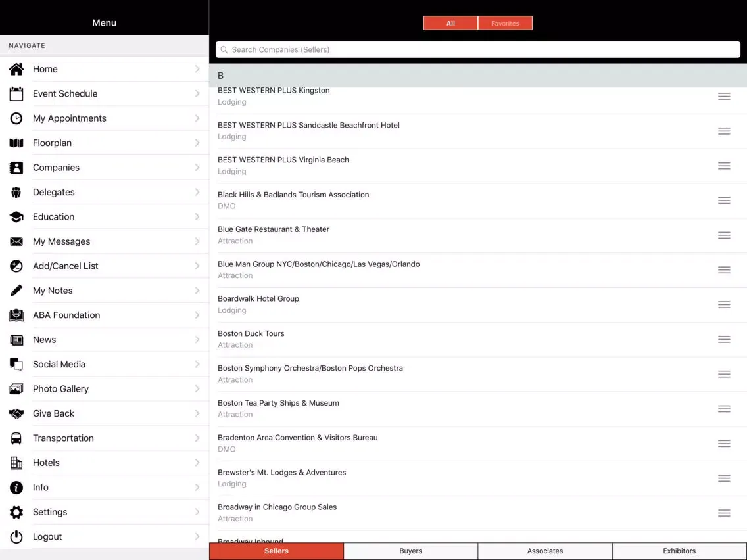Click the Delegates people icon

click(x=16, y=193)
